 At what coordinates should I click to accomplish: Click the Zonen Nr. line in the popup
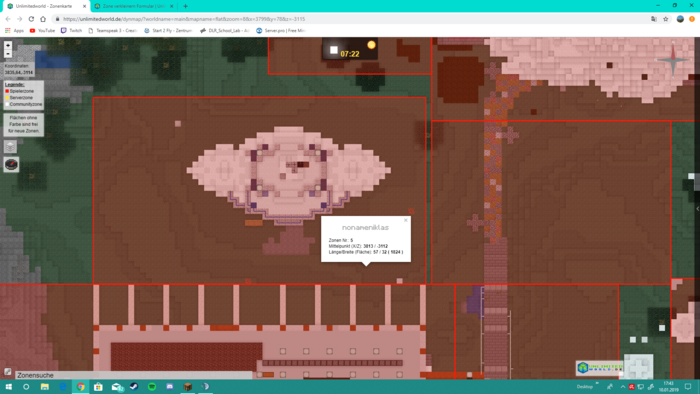[x=341, y=240]
